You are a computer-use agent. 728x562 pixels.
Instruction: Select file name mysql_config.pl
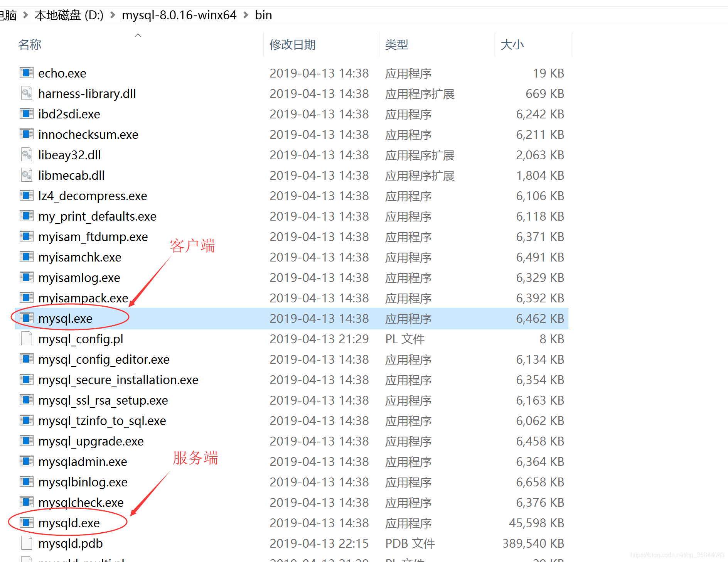pos(81,339)
